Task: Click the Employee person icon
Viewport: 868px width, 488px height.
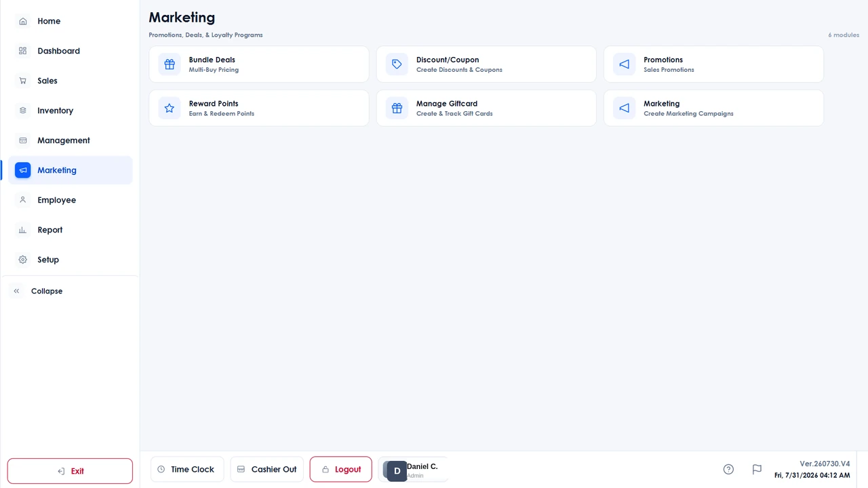Action: [x=23, y=200]
